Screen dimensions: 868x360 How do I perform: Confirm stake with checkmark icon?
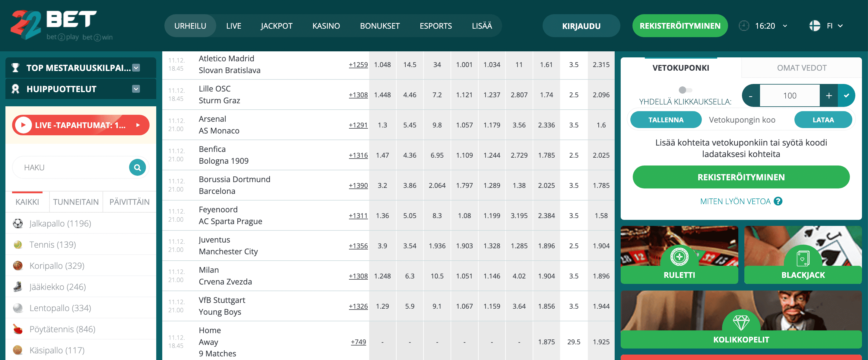[x=846, y=95]
